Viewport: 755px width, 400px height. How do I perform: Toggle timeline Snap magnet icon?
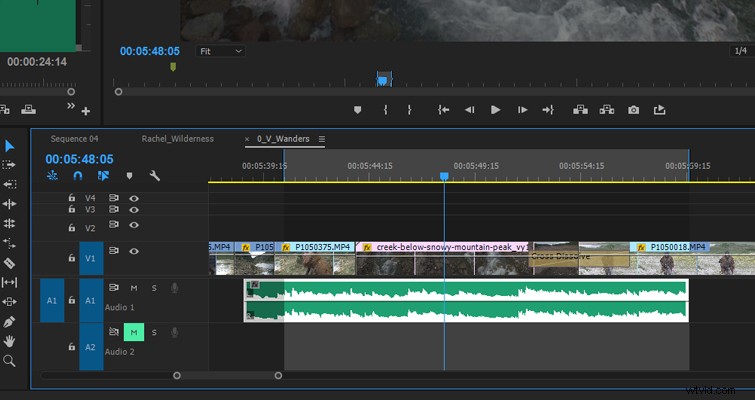78,176
